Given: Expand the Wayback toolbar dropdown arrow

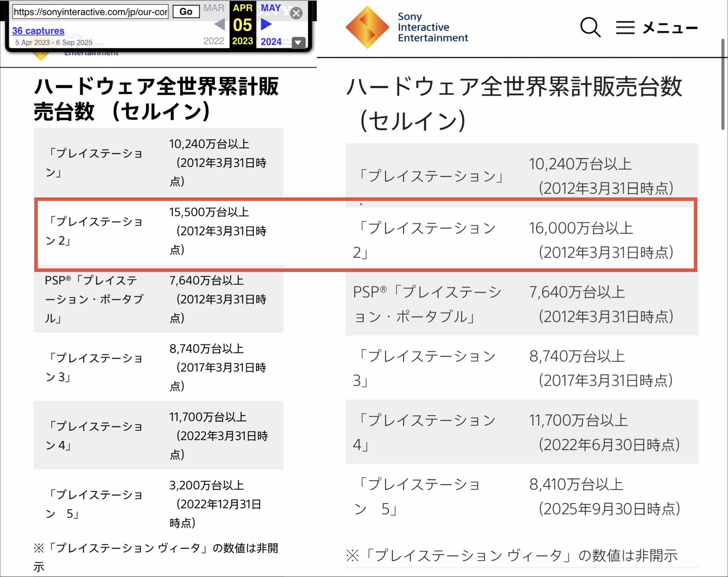Looking at the screenshot, I should (x=298, y=43).
